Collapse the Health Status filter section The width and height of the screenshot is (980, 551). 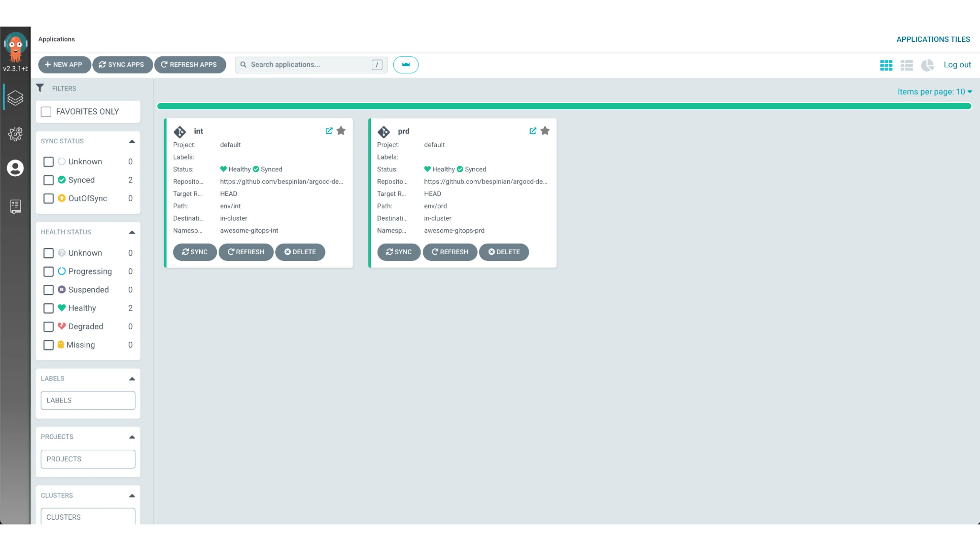[132, 232]
